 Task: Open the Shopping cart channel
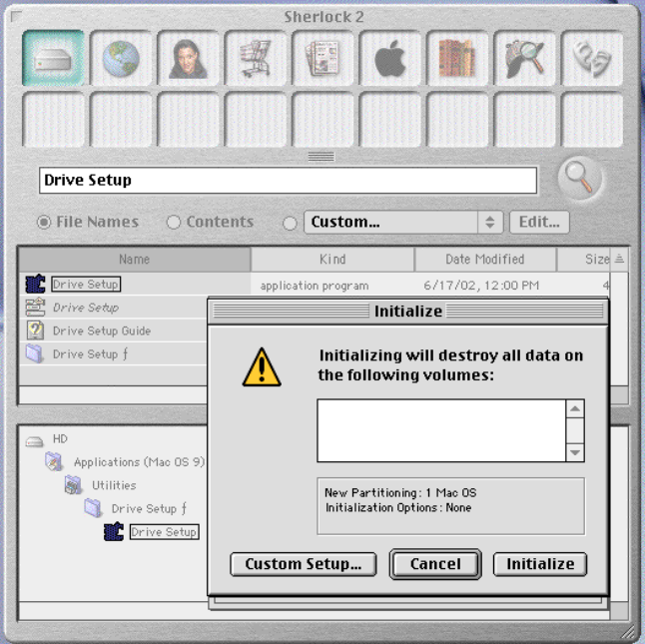coord(256,58)
